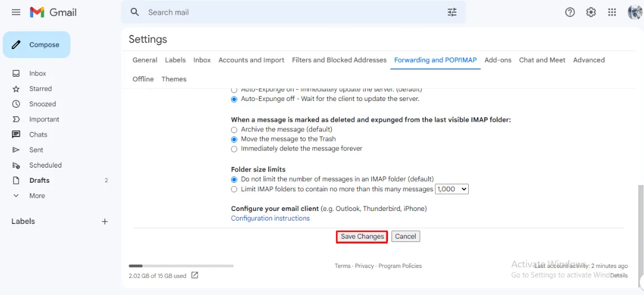Select Immediately delete the message forever
This screenshot has width=644, height=295.
(234, 149)
